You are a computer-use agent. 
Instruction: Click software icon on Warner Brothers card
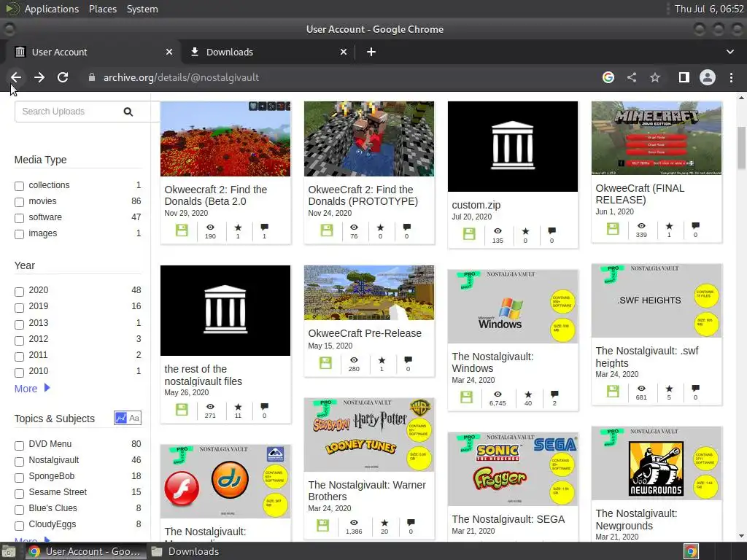pos(322,526)
